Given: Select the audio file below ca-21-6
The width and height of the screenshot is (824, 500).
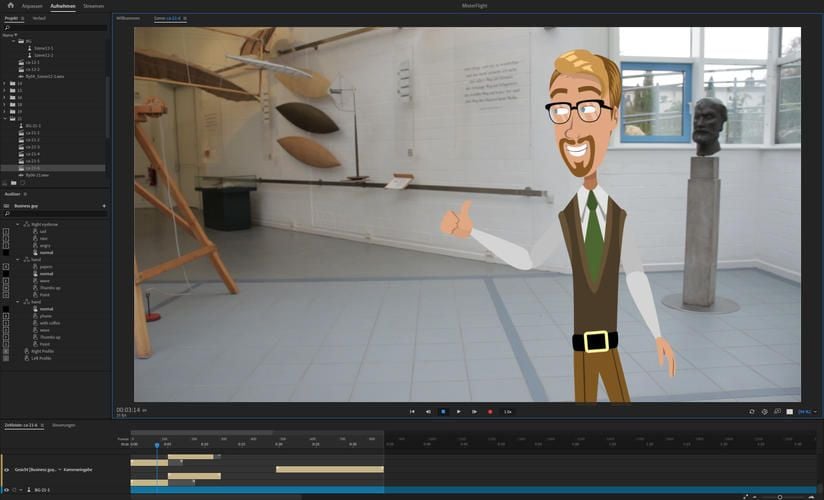Looking at the screenshot, I should tap(37, 175).
